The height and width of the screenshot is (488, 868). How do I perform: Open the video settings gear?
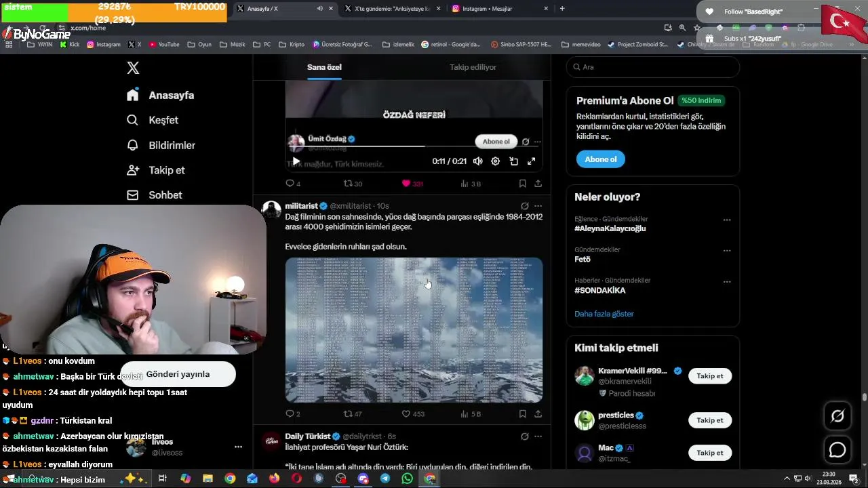point(496,161)
